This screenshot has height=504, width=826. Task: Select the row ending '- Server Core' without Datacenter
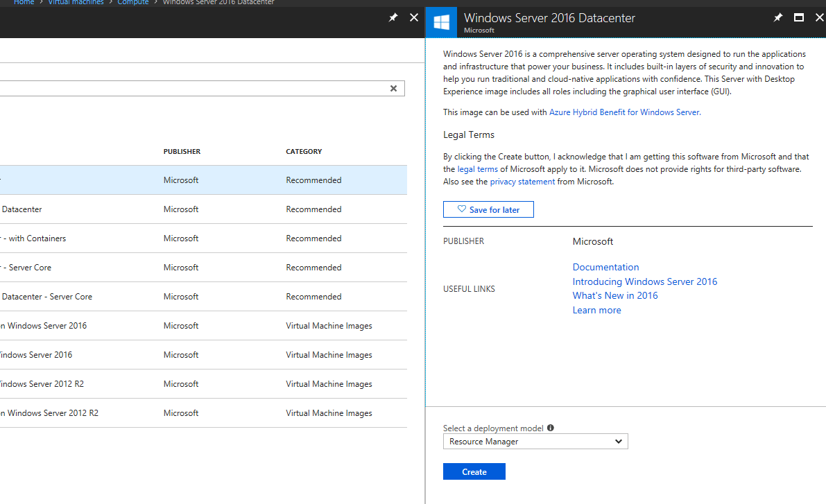203,268
